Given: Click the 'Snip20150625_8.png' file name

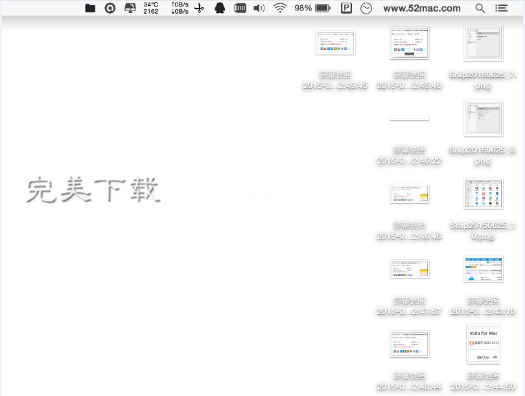Looking at the screenshot, I should [x=483, y=156].
